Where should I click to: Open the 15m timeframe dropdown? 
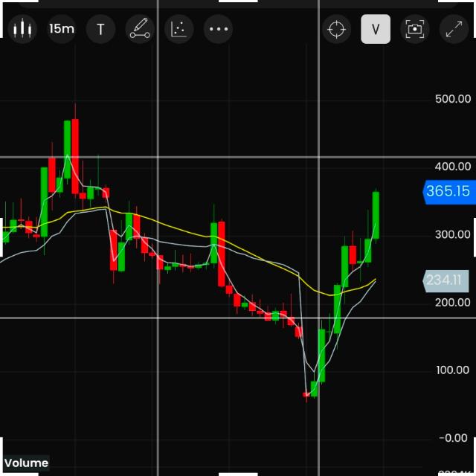click(x=62, y=29)
